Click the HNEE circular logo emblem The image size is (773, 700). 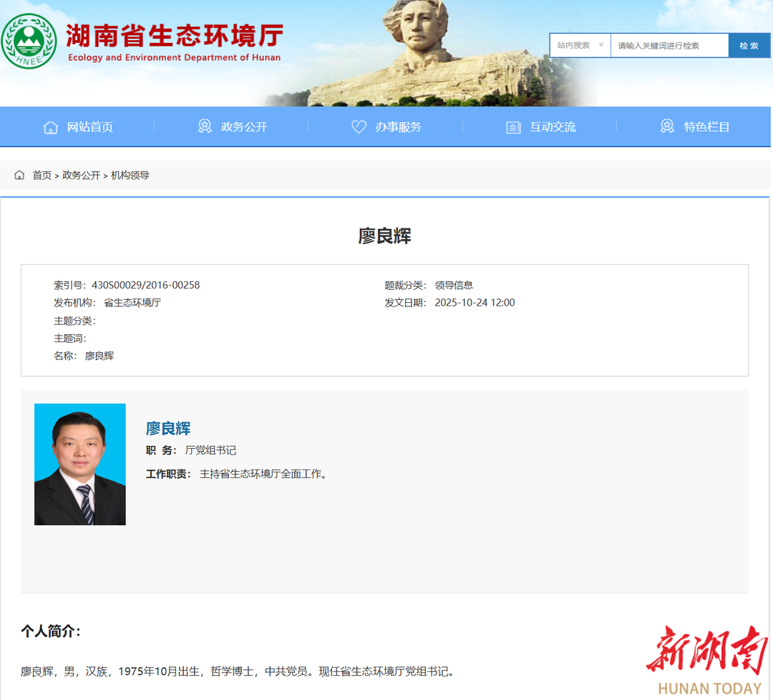coord(29,41)
